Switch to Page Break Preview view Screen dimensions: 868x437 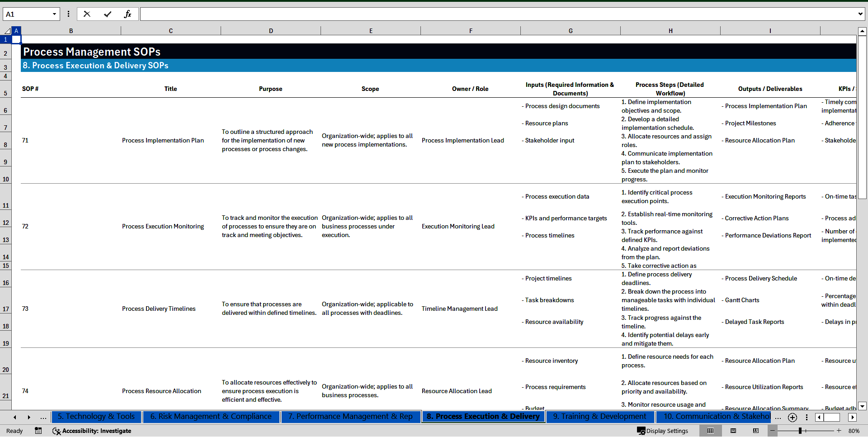click(755, 431)
